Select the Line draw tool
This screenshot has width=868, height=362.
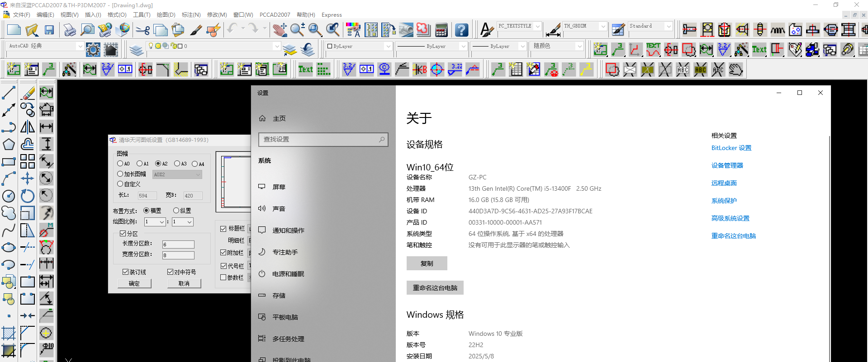coord(9,93)
